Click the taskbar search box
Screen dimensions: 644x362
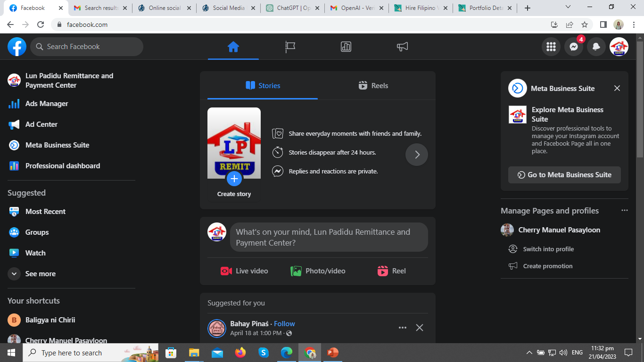91,353
